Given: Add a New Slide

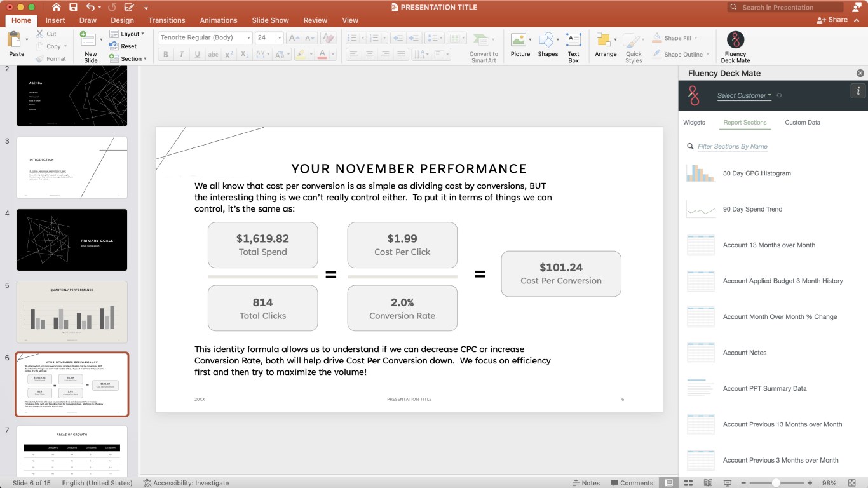Looking at the screenshot, I should click(91, 47).
